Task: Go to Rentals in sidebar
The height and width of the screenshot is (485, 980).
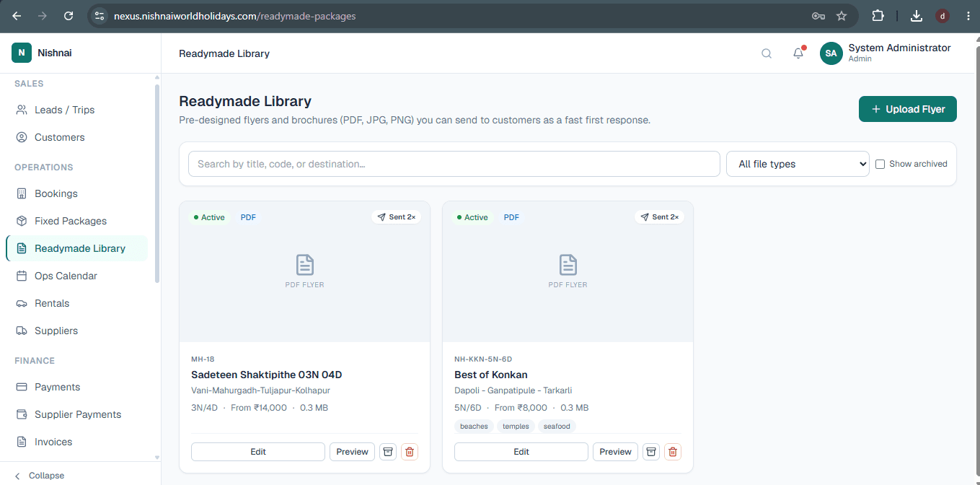Action: click(x=76, y=303)
